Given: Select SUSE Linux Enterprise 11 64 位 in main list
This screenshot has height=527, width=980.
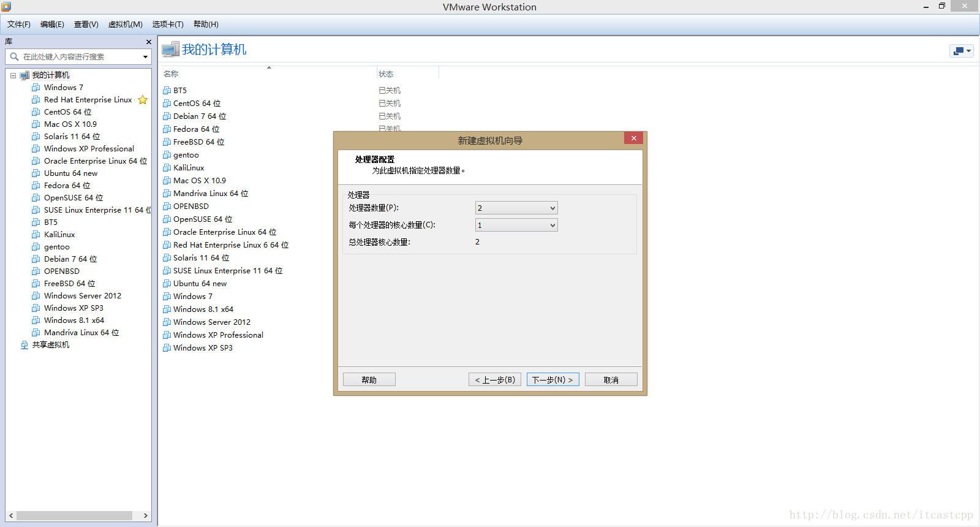Looking at the screenshot, I should point(228,270).
